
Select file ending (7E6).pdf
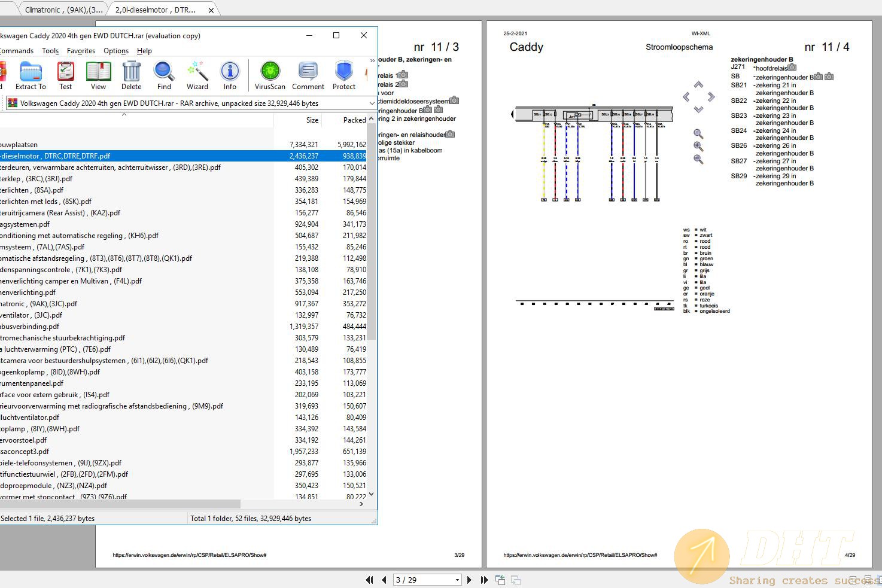(183, 349)
